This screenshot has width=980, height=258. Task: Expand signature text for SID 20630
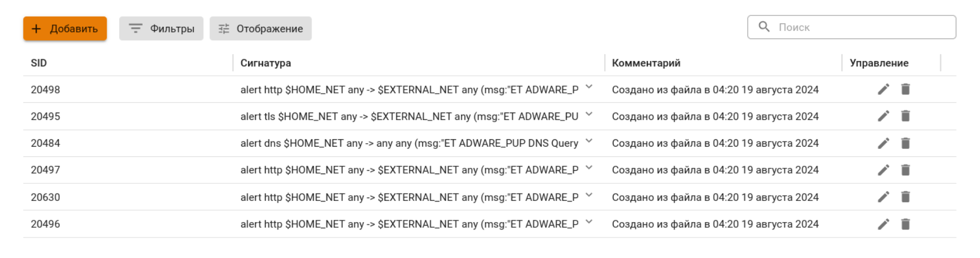[589, 195]
